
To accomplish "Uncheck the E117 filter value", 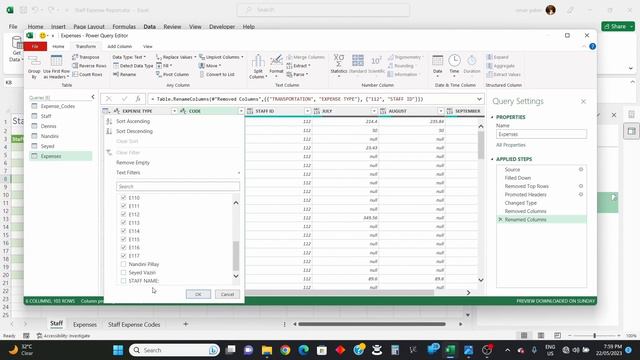I will pyautogui.click(x=124, y=256).
